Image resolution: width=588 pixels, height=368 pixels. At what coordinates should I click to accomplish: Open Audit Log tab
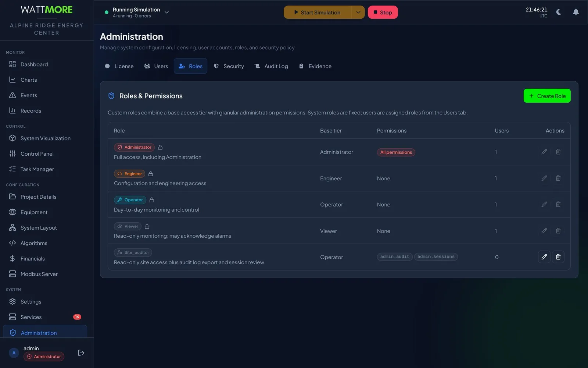(x=271, y=66)
